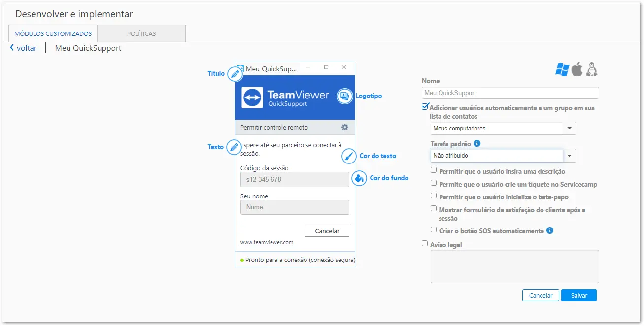Open the Não atribuído task dropdown

click(x=503, y=156)
